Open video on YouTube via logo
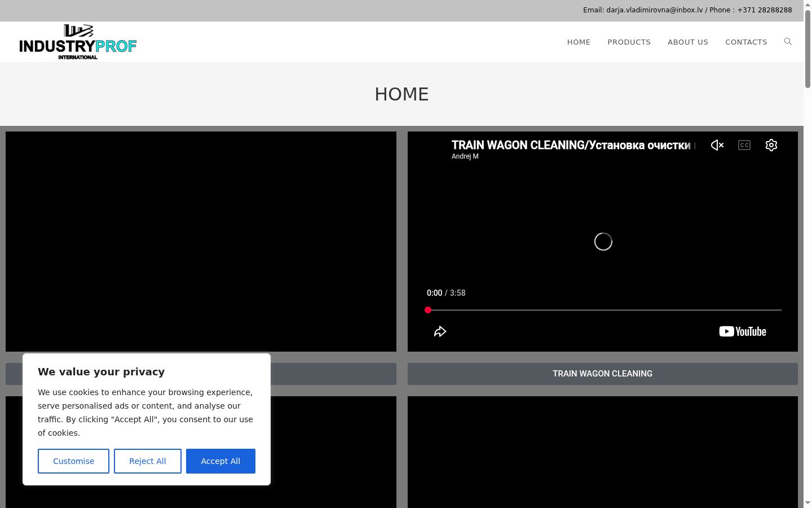 click(x=743, y=331)
